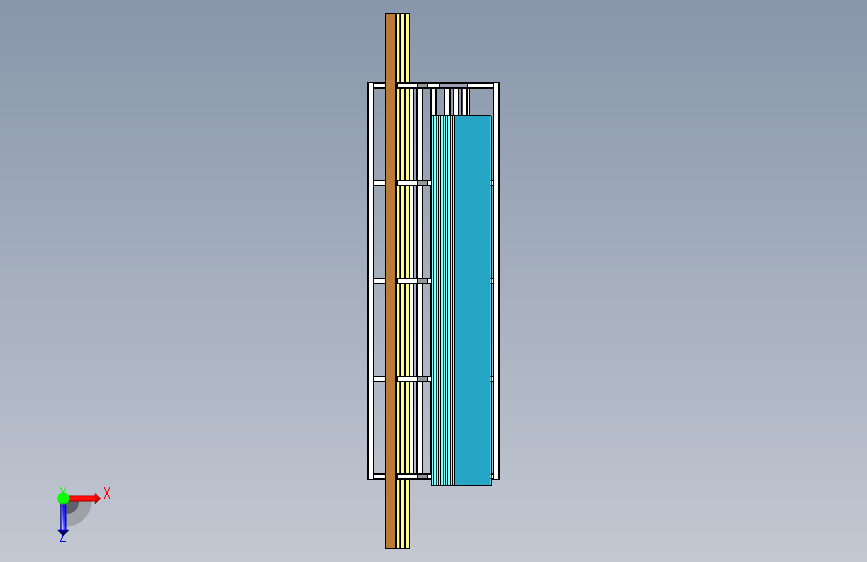Click the red X axis arrow on triad
This screenshot has height=562, width=867.
click(x=85, y=498)
